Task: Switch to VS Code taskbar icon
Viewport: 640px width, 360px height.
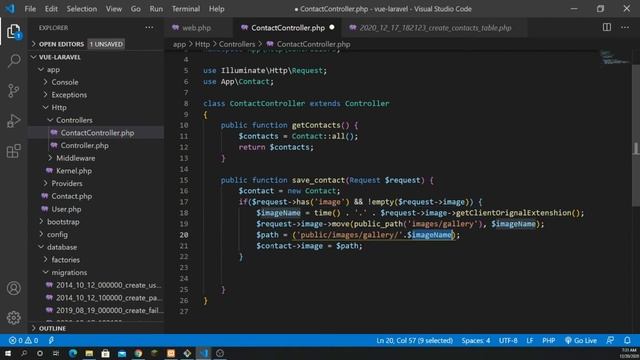Action: click(x=204, y=353)
